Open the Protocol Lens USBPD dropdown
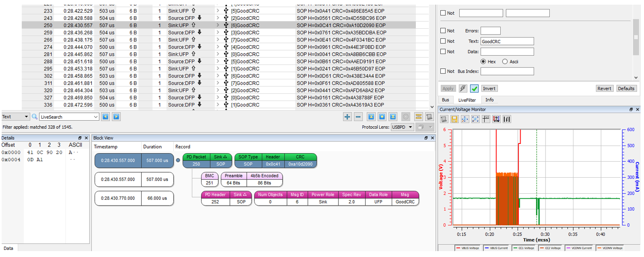The height and width of the screenshot is (257, 644). tap(402, 127)
